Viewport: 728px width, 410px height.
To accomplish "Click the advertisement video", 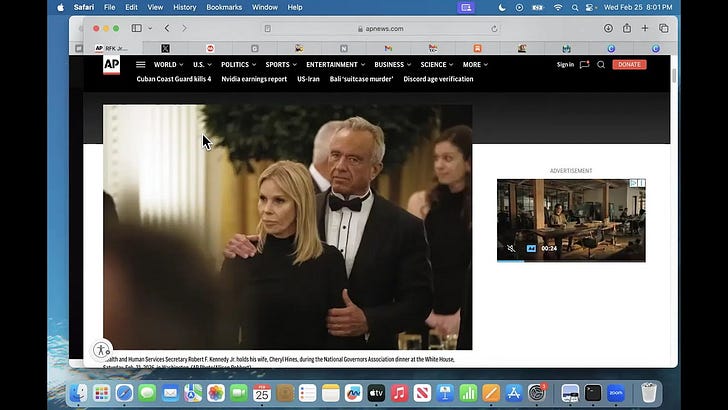I will (571, 220).
